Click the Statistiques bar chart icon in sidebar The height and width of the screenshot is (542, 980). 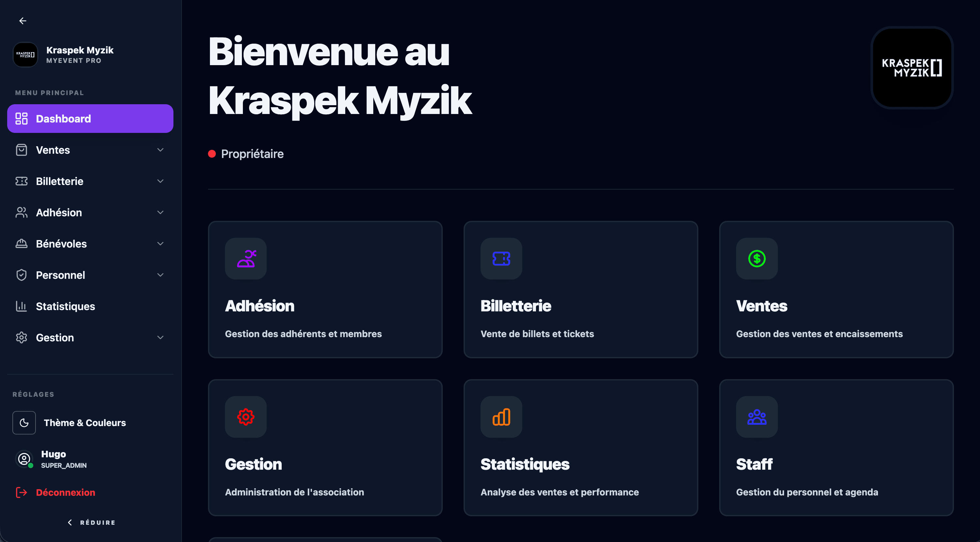tap(21, 306)
